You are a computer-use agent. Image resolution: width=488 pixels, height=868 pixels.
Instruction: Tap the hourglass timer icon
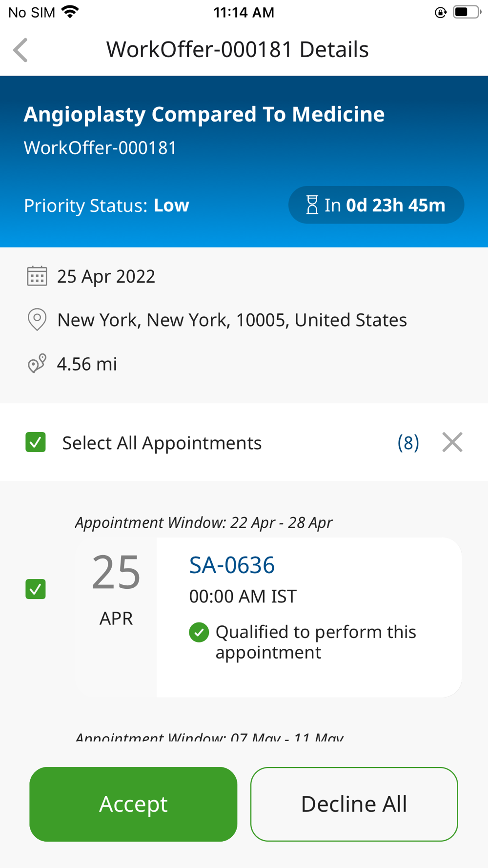coord(312,205)
